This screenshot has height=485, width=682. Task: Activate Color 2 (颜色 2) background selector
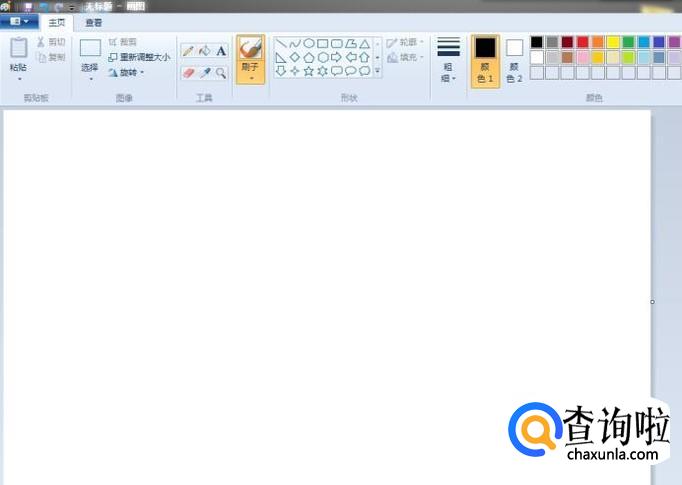coord(514,59)
